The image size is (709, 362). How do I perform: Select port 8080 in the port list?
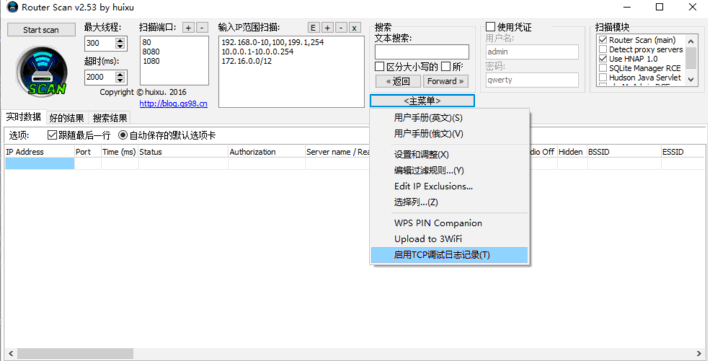(x=151, y=52)
